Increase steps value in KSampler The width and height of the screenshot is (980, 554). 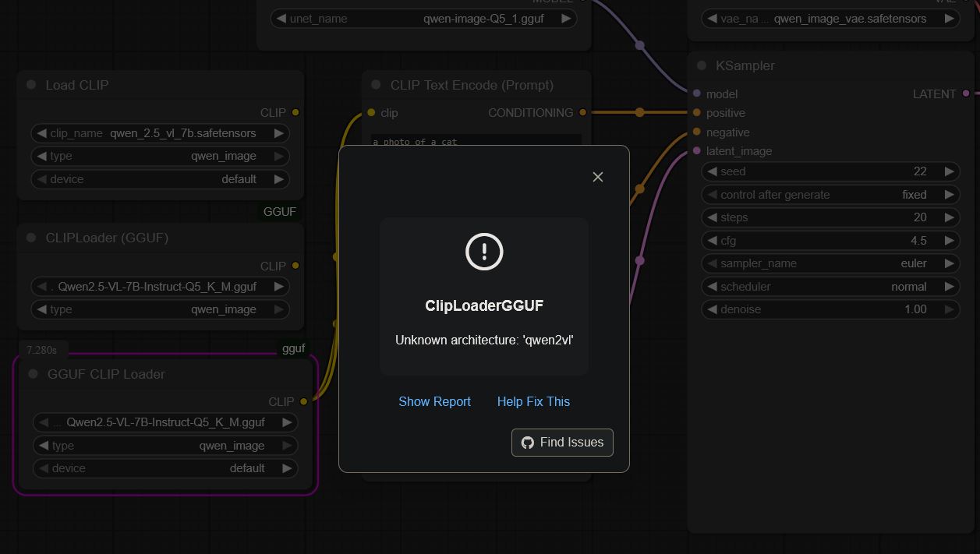(949, 217)
